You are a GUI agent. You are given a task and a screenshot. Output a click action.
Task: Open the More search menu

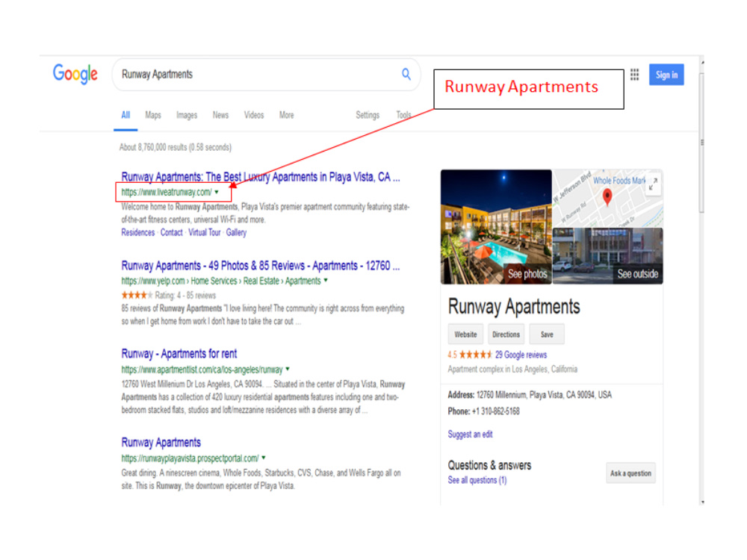coord(286,115)
